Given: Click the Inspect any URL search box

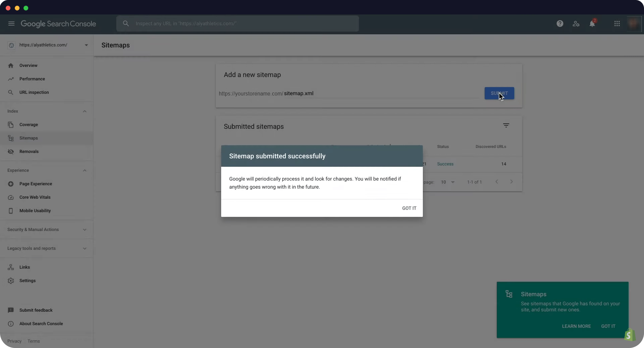Looking at the screenshot, I should coord(237,24).
